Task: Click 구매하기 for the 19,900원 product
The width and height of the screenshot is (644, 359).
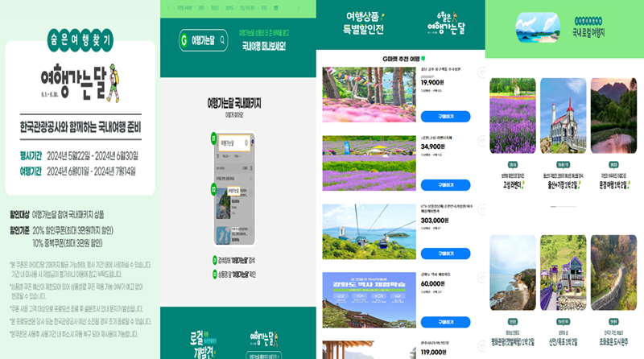Action: [x=446, y=117]
